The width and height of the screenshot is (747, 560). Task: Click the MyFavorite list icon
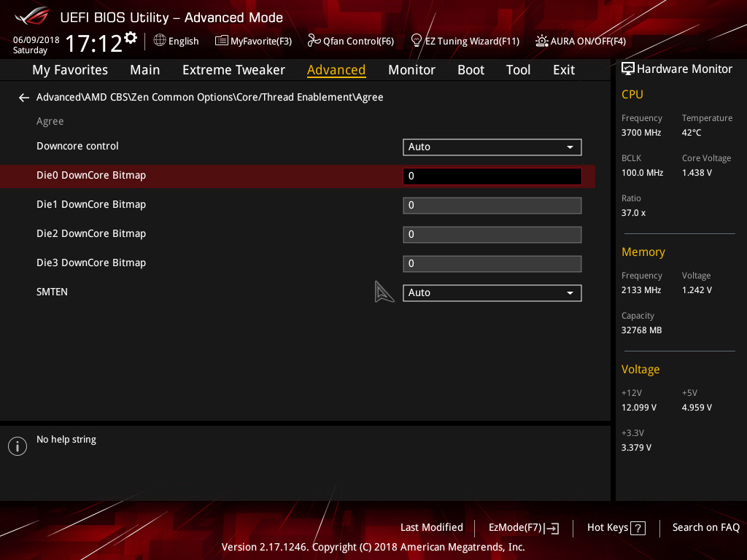[222, 41]
